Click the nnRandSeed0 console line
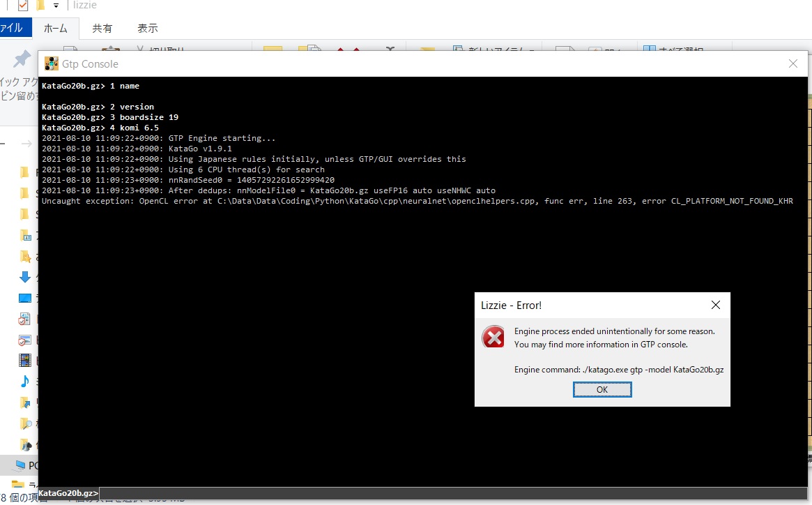 (188, 180)
